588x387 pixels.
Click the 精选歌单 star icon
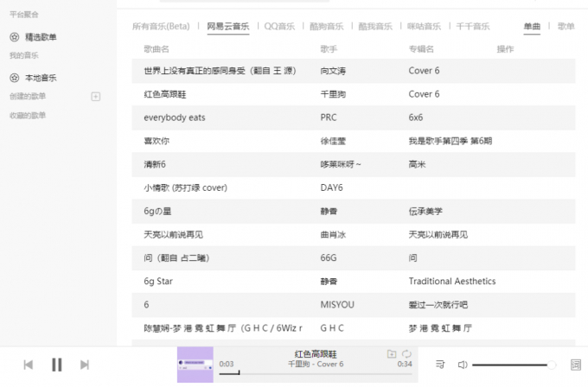pos(14,37)
